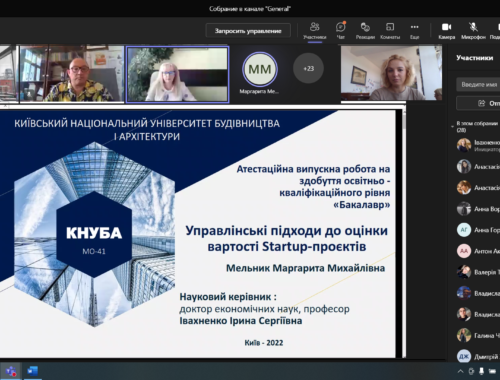Collapse the 'В этом собрании (28)' section
Image resolution: width=500 pixels, height=380 pixels.
point(452,127)
